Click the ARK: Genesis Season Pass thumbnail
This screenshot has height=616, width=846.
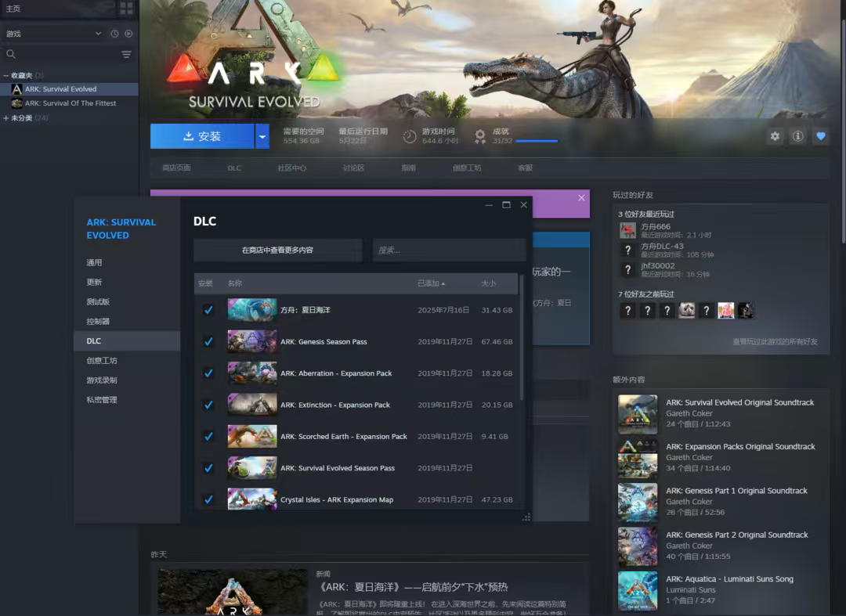252,342
